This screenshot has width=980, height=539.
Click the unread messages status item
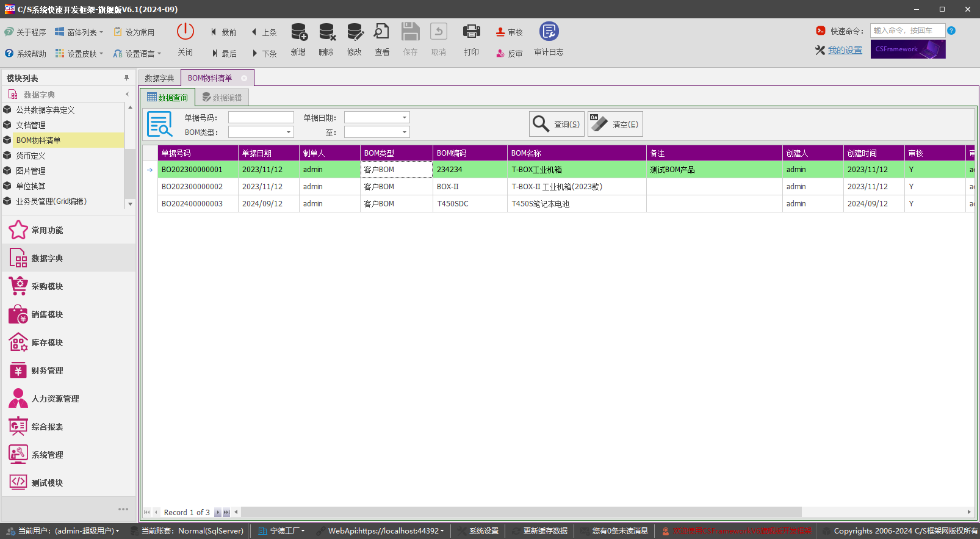614,531
